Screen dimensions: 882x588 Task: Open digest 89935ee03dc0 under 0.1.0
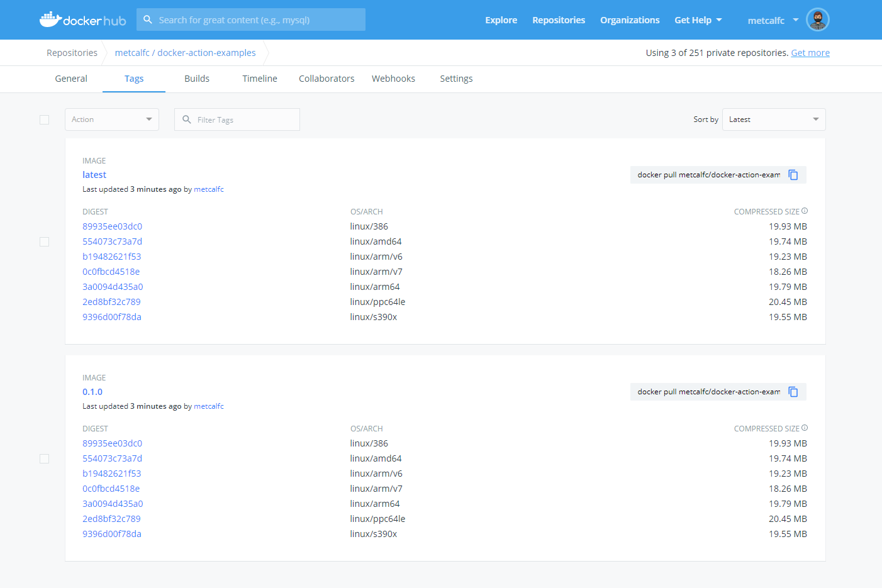pyautogui.click(x=112, y=443)
